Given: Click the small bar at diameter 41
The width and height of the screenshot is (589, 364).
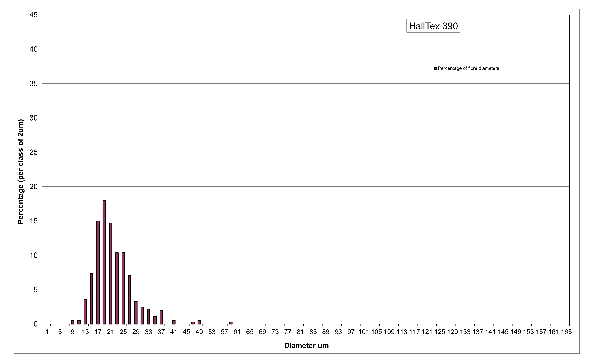Looking at the screenshot, I should point(174,322).
